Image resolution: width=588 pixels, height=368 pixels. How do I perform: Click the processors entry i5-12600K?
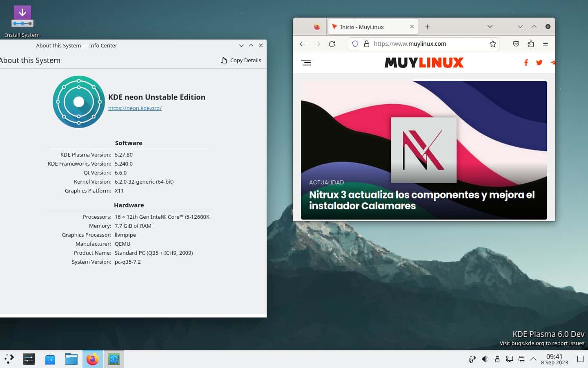[162, 217]
